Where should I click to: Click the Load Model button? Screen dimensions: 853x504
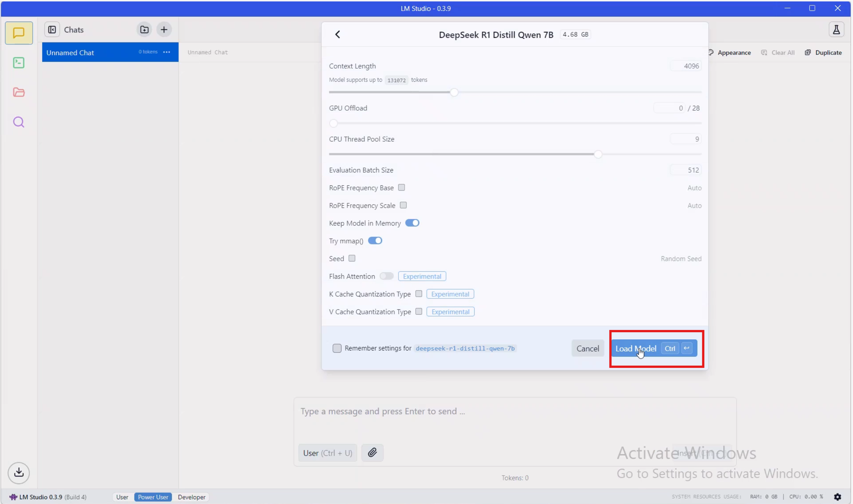pos(654,348)
